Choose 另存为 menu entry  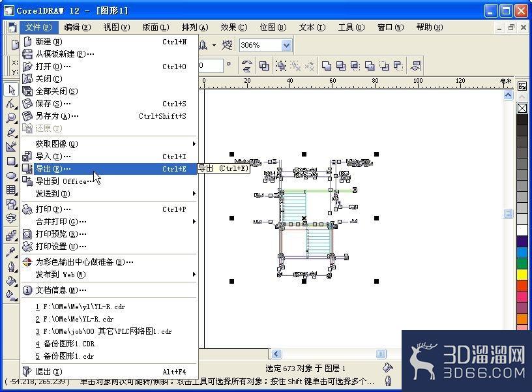tap(110, 116)
